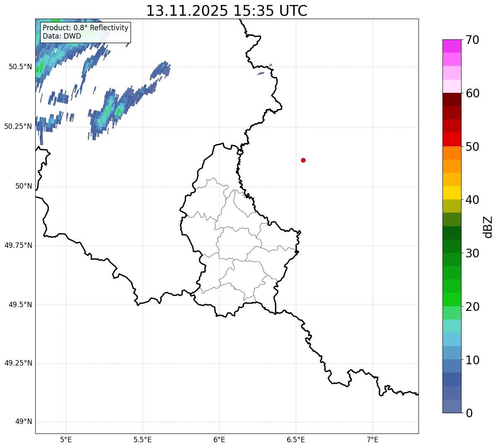Click the Data: DWD label
The width and height of the screenshot is (498, 448).
pyautogui.click(x=62, y=36)
